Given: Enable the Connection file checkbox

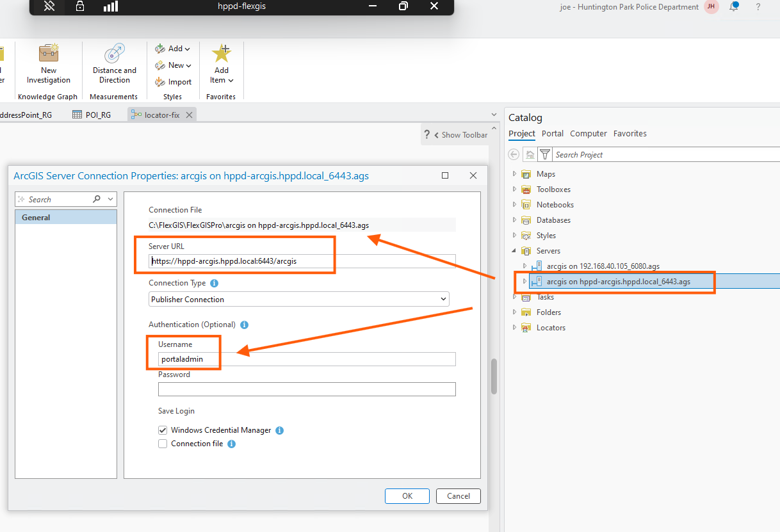Looking at the screenshot, I should click(163, 444).
